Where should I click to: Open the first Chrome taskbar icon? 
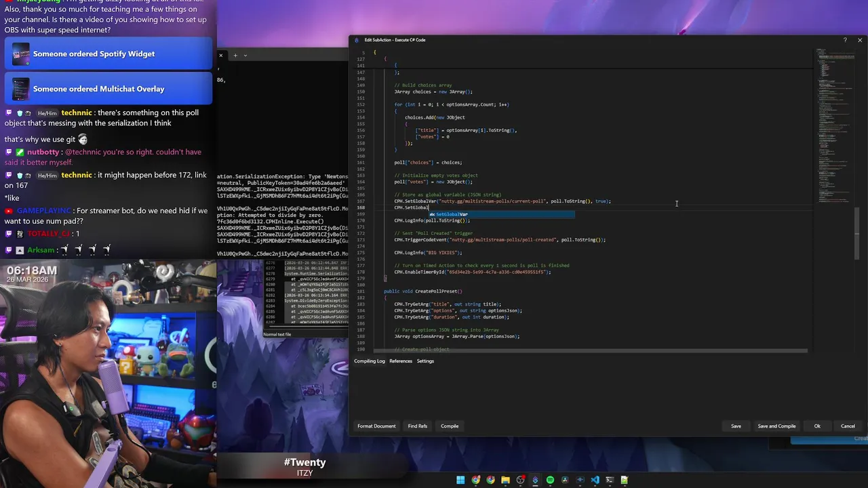(x=475, y=480)
